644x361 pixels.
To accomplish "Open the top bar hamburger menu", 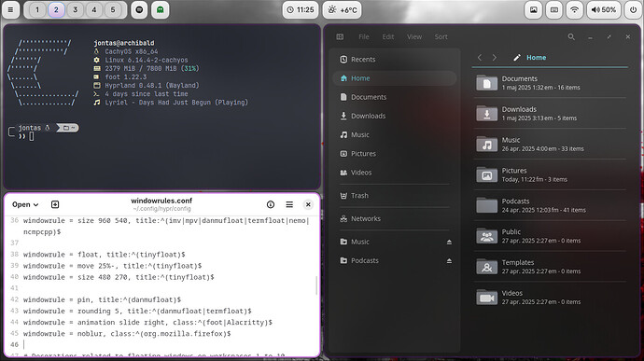I will (10, 10).
